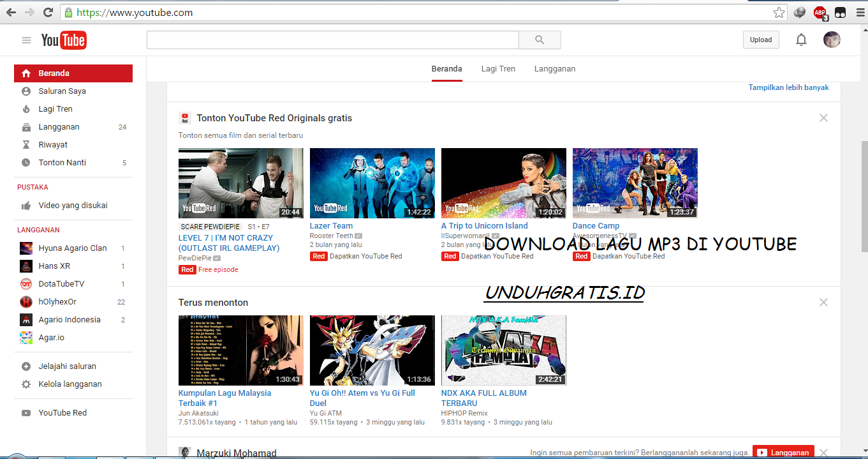Open the hamburger guide menu icon
Image resolution: width=868 pixels, height=459 pixels.
[x=26, y=40]
